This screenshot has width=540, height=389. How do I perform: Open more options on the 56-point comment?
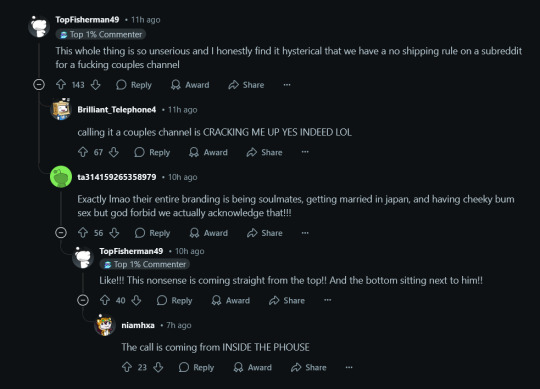[305, 233]
